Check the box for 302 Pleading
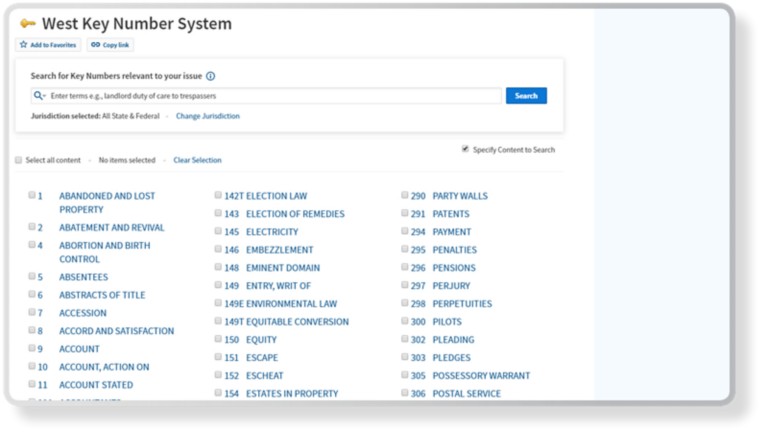This screenshot has width=768, height=432. [x=405, y=339]
